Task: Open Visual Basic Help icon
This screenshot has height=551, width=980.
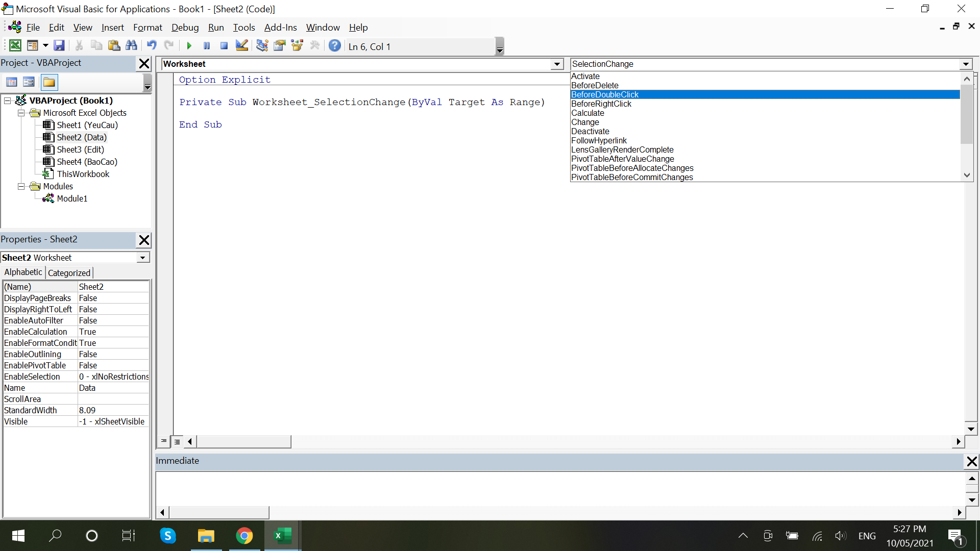Action: tap(335, 46)
